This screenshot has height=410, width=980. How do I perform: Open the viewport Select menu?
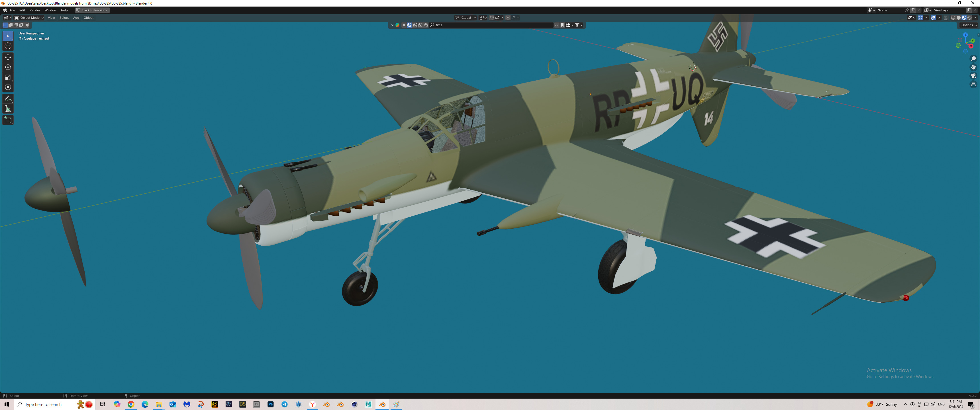64,18
